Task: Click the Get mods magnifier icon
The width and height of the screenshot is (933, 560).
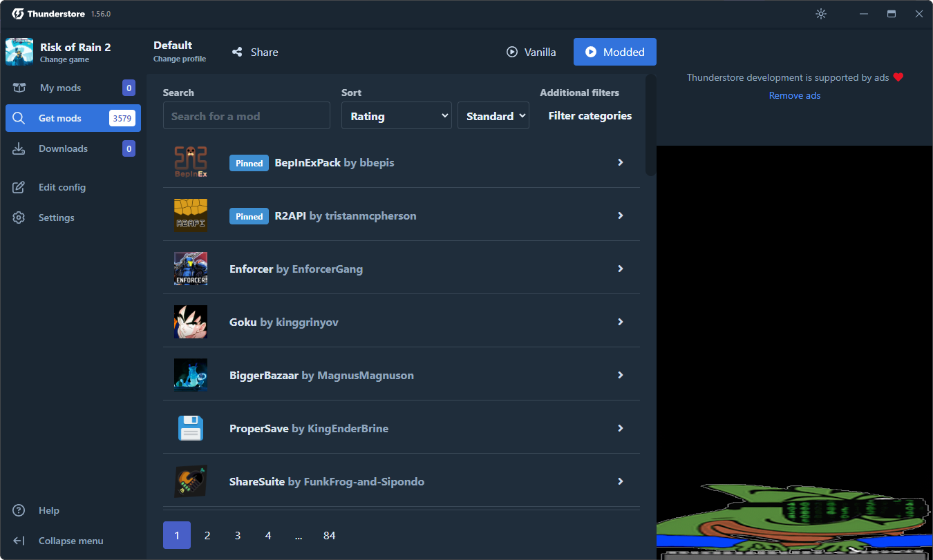Action: tap(19, 118)
